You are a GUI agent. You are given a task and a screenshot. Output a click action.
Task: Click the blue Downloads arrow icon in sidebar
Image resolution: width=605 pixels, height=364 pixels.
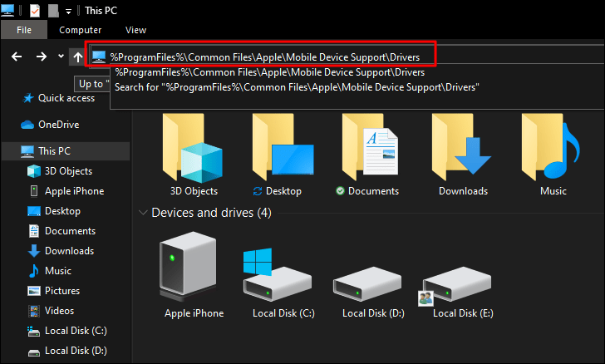(34, 251)
